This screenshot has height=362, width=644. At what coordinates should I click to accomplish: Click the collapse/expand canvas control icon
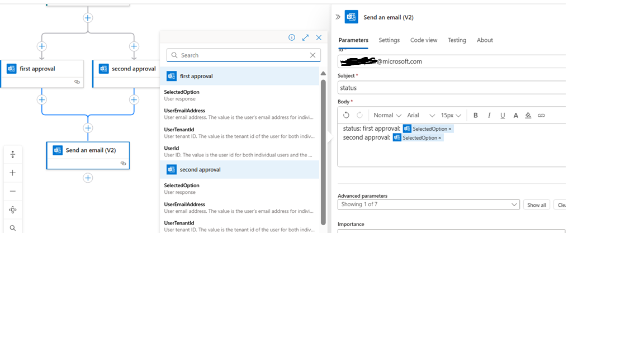(13, 154)
